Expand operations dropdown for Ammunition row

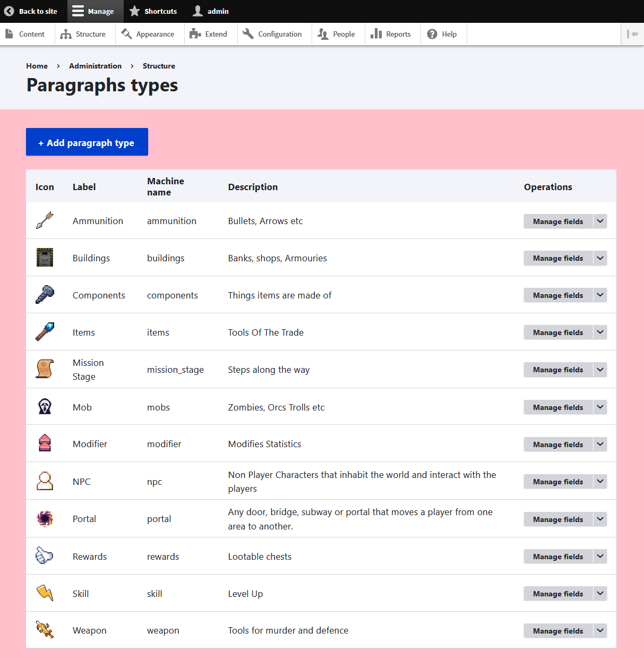click(600, 221)
